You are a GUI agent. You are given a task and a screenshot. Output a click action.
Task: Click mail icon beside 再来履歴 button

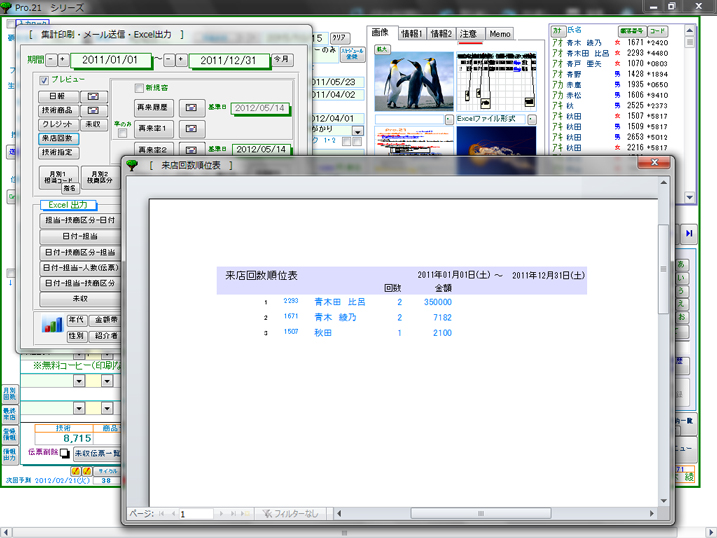tap(192, 108)
